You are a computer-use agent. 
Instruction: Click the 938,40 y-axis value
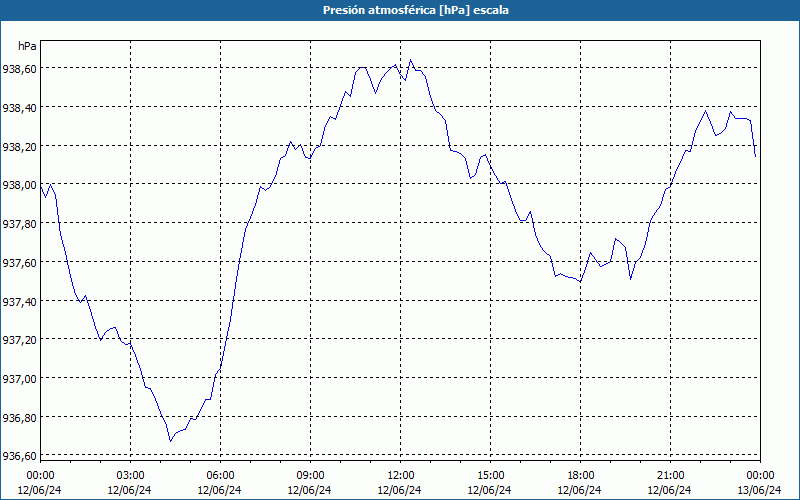(x=20, y=108)
